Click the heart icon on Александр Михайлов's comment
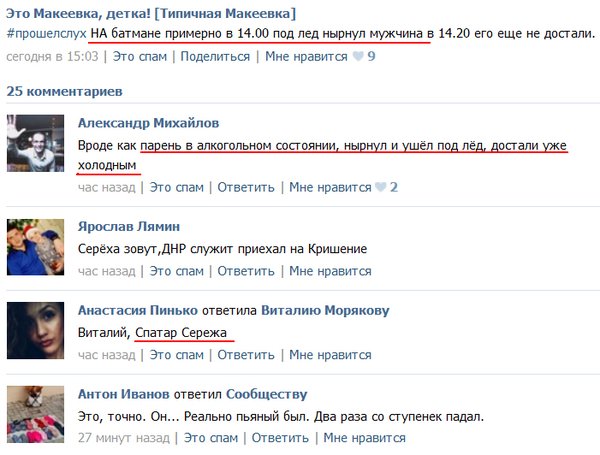 (380, 187)
